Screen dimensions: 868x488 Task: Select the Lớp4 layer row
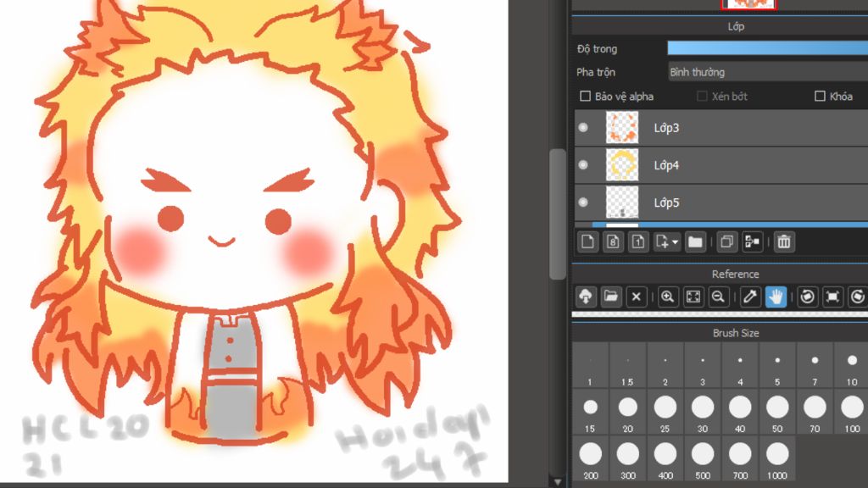[x=721, y=165]
